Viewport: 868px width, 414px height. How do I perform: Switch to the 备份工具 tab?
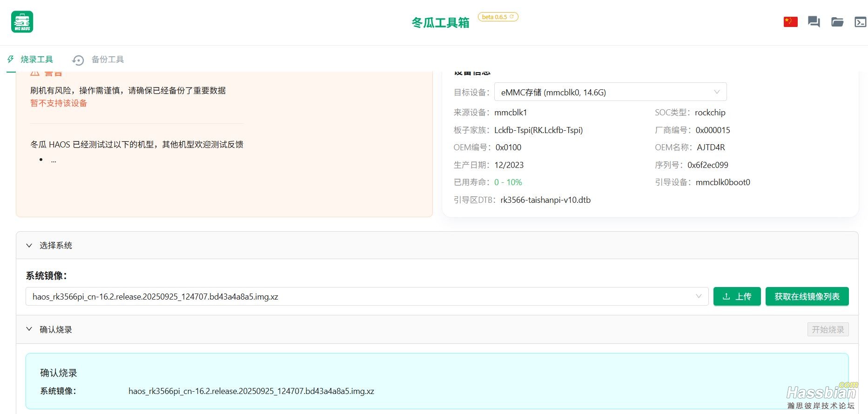pos(108,60)
